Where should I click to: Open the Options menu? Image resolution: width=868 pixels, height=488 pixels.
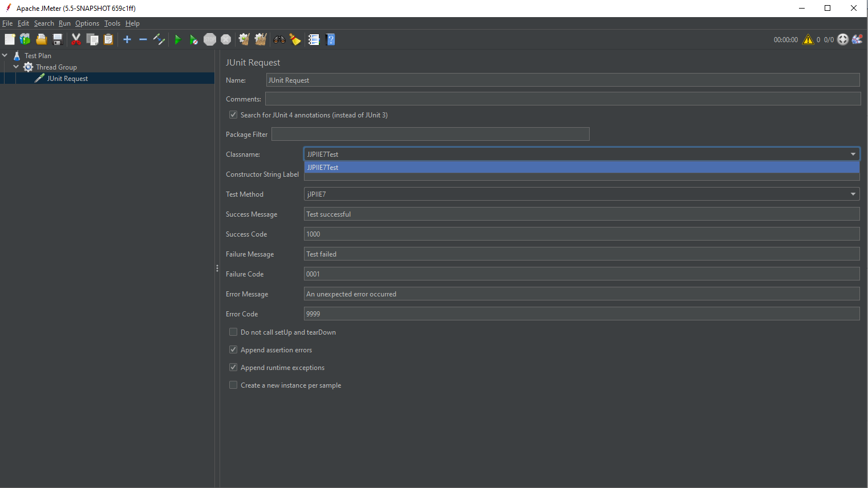click(x=87, y=23)
